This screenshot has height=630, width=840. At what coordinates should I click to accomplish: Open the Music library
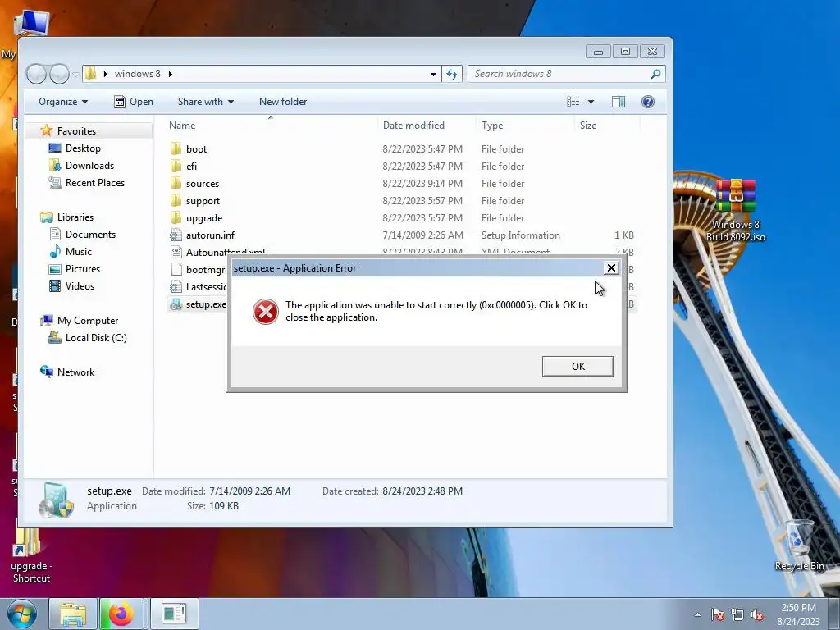coord(78,252)
